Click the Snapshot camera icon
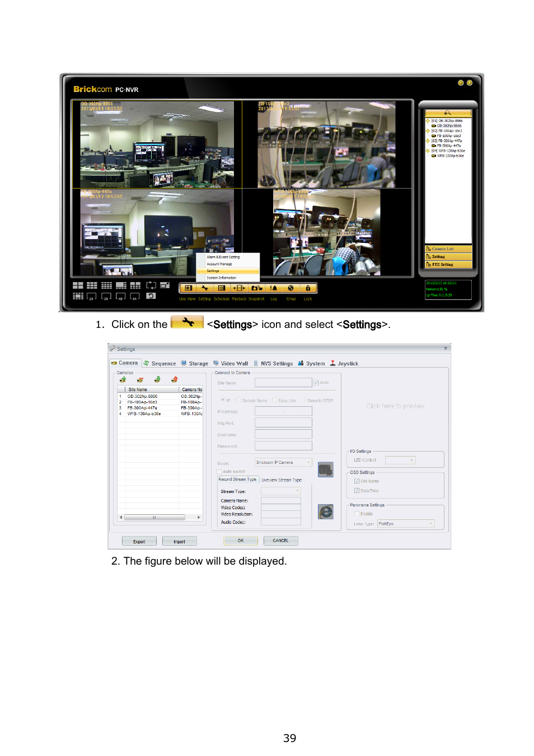Image resolution: width=534 pixels, height=756 pixels. (x=256, y=288)
